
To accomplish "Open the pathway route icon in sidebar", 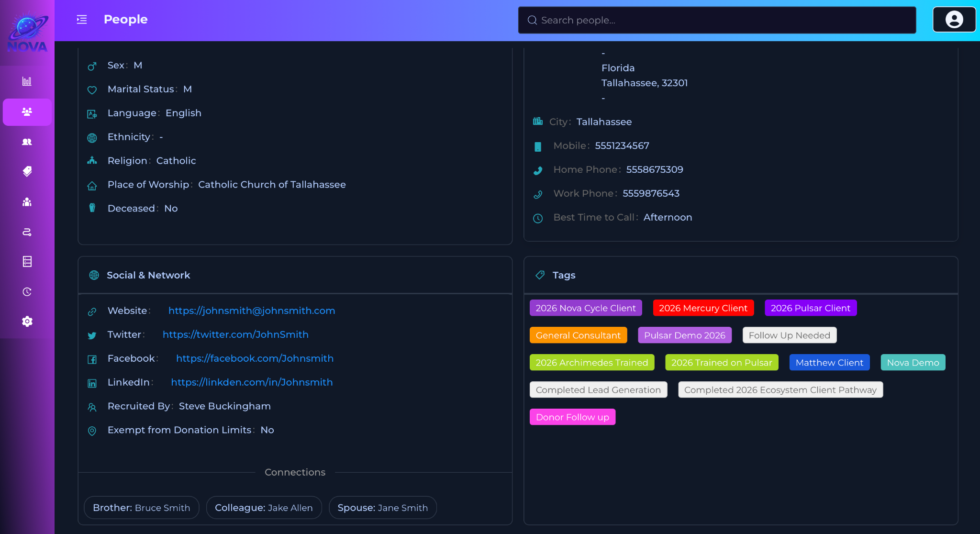I will click(27, 232).
